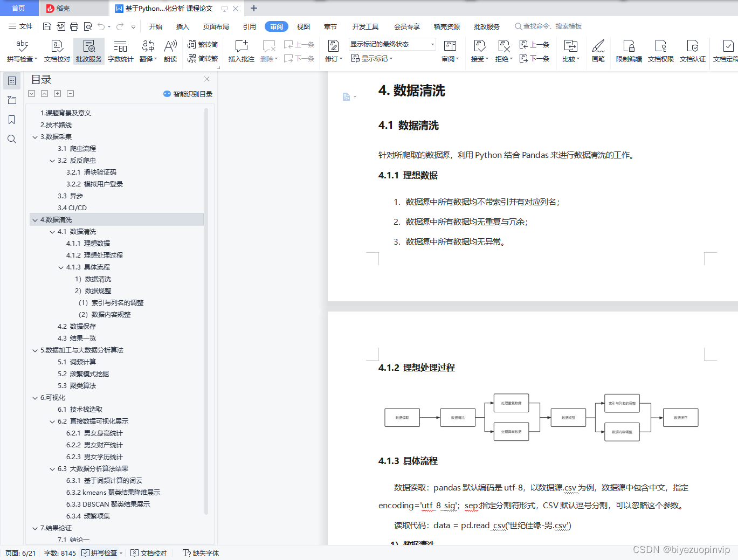This screenshot has height=560, width=738.
Task: Open 批改服务 in the ribbon
Action: pyautogui.click(x=89, y=51)
